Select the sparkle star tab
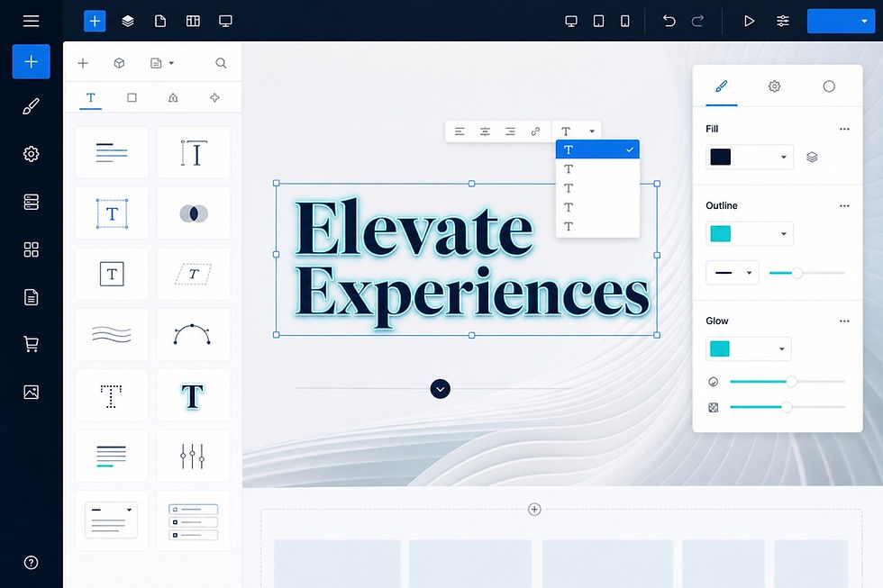This screenshot has width=883, height=588. pyautogui.click(x=214, y=97)
